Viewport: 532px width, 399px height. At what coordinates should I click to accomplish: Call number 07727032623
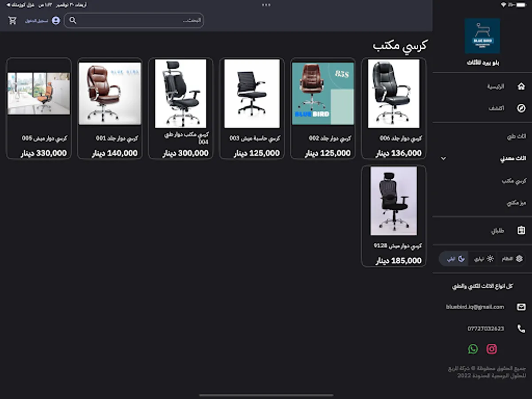[x=485, y=329]
